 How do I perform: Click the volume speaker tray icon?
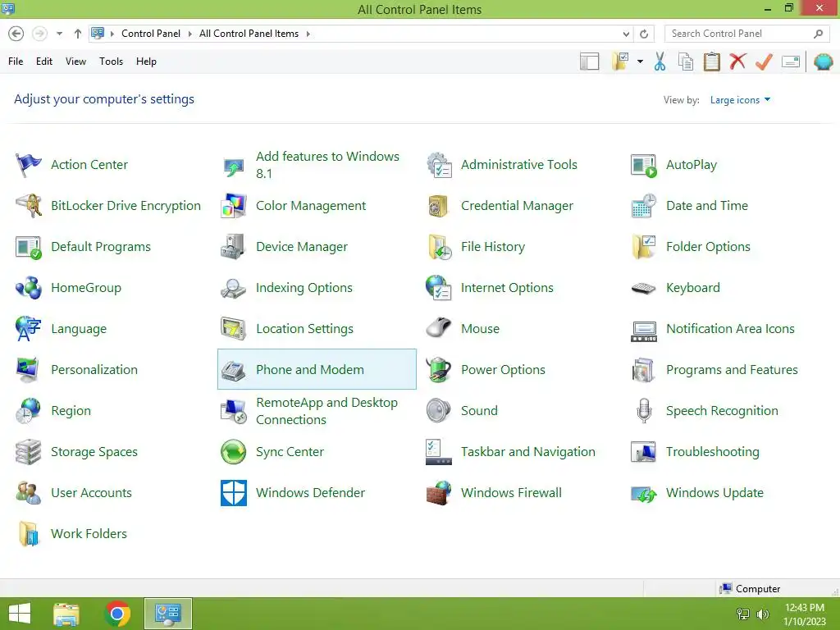coord(762,614)
